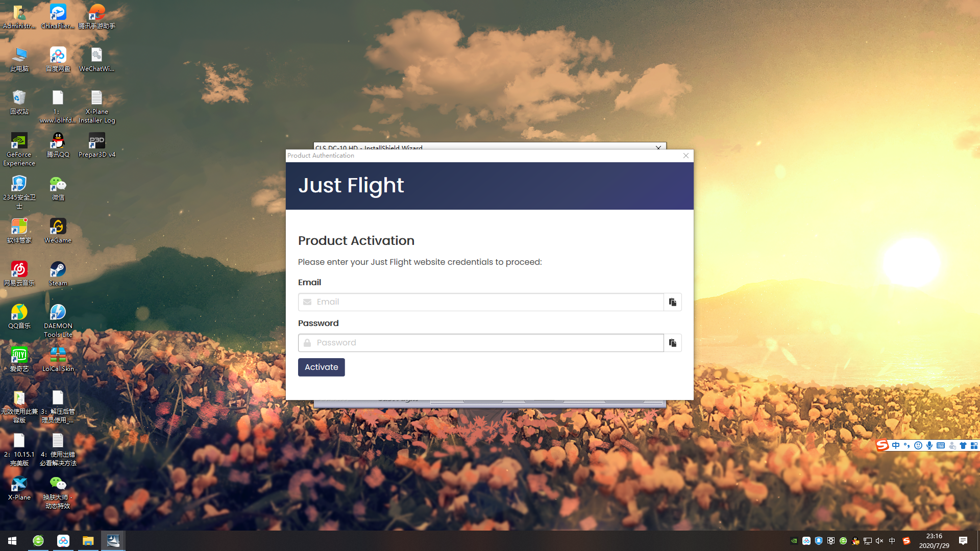
Task: Toggle Chinese mode on Sogou IME toolbar
Action: click(x=896, y=445)
